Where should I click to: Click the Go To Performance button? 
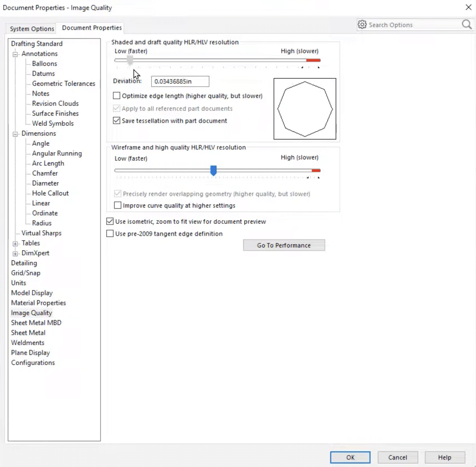[284, 245]
